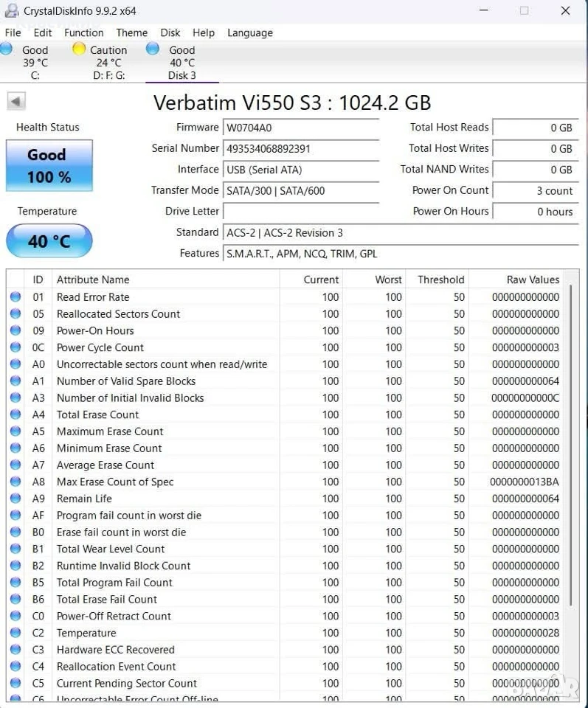
Task: Click the status icon for Total Wear Level Count
Action: [x=15, y=548]
